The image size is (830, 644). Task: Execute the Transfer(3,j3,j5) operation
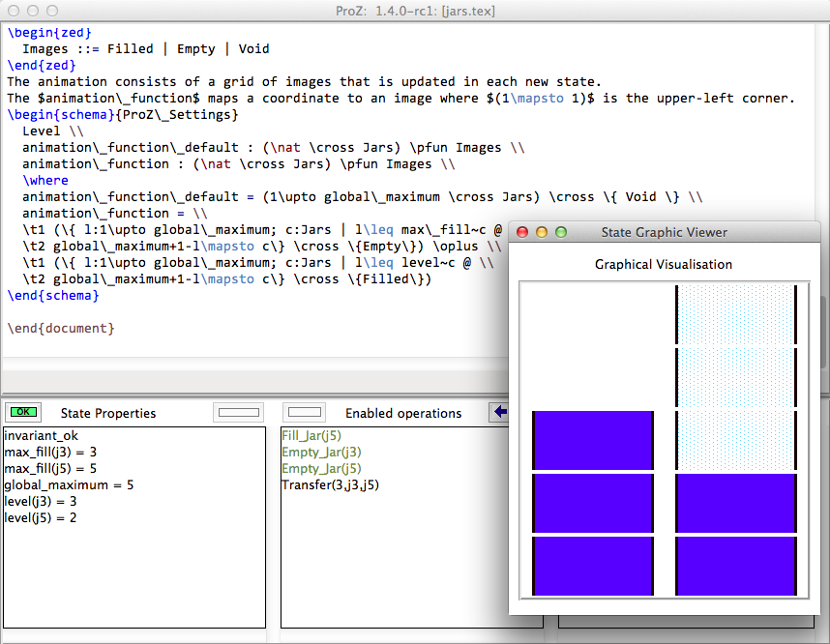(330, 485)
